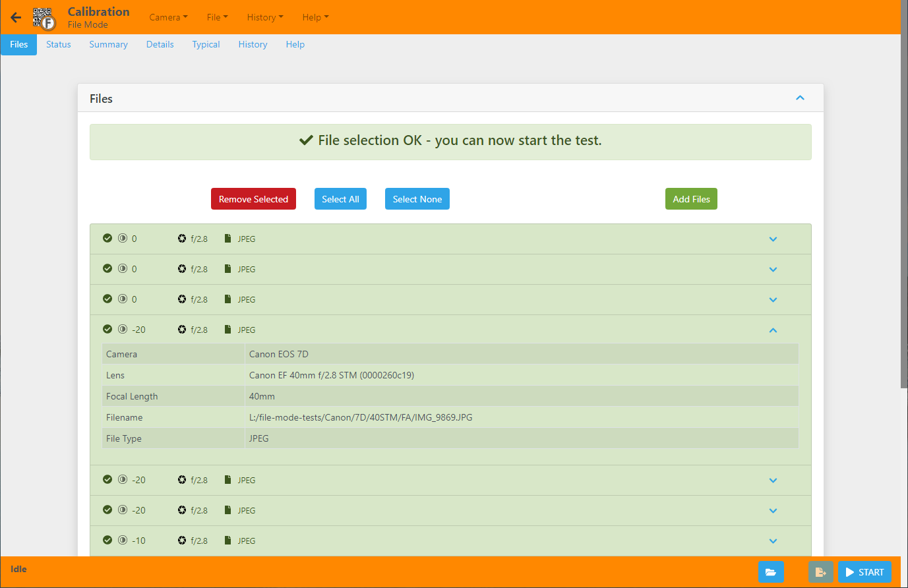Click aperture icon in the topmost 0 row
The width and height of the screenshot is (908, 588).
pos(182,238)
